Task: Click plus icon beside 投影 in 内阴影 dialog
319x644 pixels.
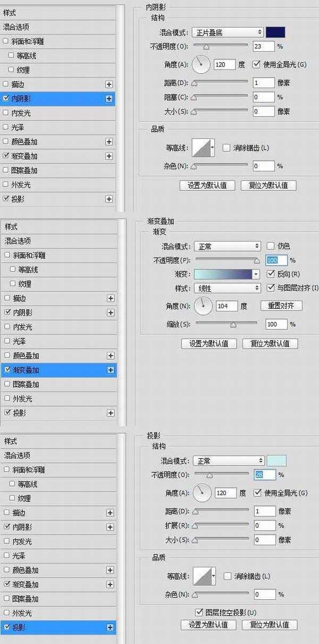Action: coord(109,199)
